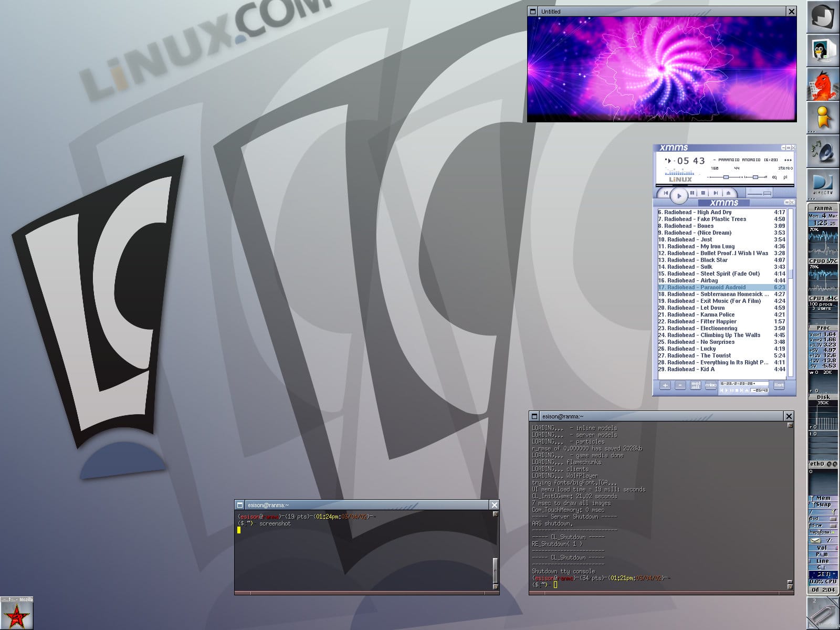
Task: Select 'Radiohead - No Surprises' track
Action: (x=721, y=342)
